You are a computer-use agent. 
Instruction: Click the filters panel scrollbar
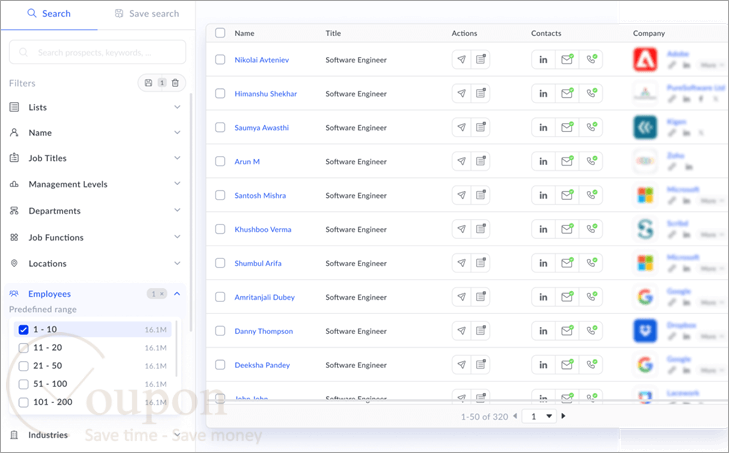click(x=191, y=212)
